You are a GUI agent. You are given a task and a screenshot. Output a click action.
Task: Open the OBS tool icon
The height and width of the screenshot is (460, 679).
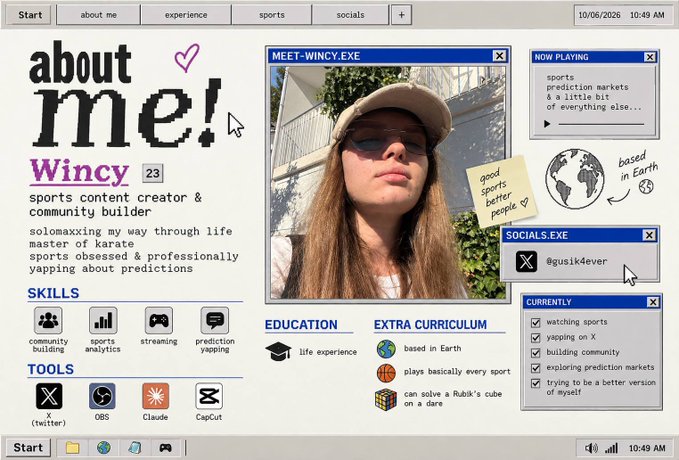(x=102, y=396)
